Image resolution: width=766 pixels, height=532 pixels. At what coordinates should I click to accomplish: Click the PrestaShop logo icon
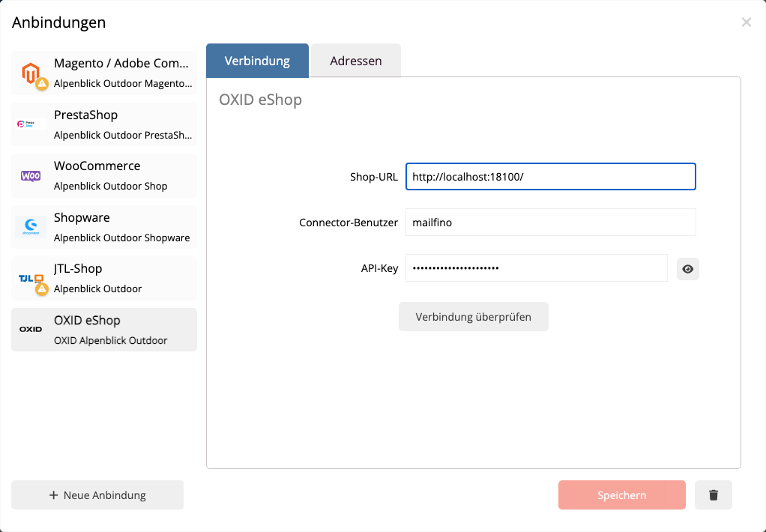(x=31, y=124)
